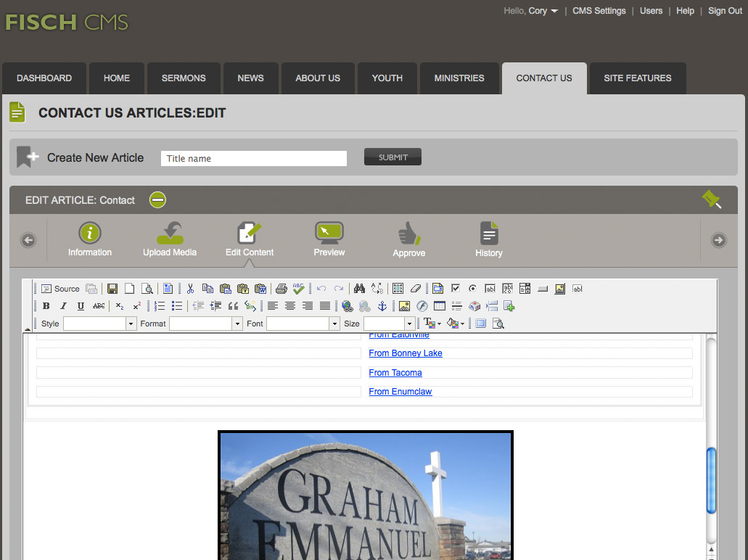Click the New Page icon
Screen dimensions: 748x560
tap(129, 289)
